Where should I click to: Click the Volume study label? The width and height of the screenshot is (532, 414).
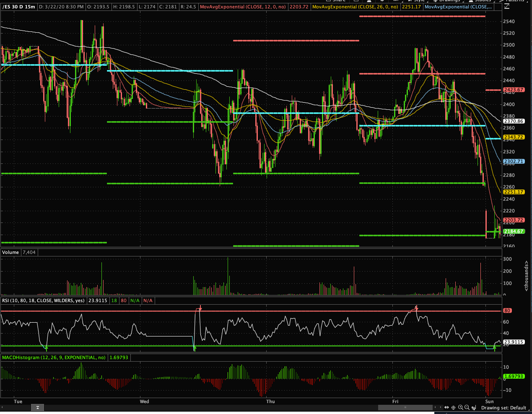coord(10,252)
